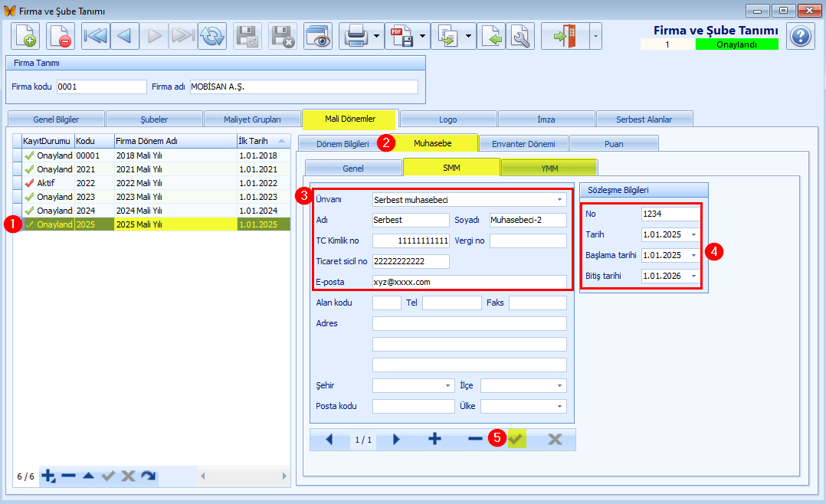Refresh the form data
The width and height of the screenshot is (826, 504).
pos(212,36)
